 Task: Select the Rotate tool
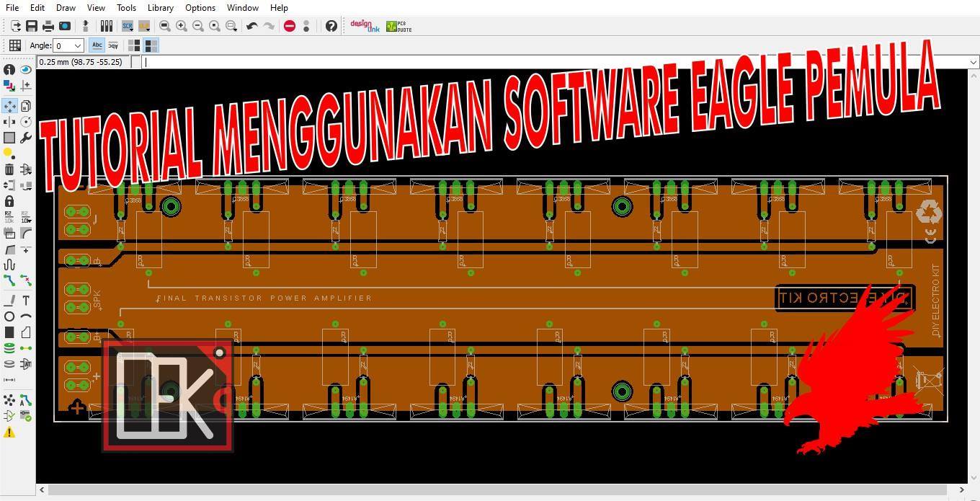pos(26,122)
